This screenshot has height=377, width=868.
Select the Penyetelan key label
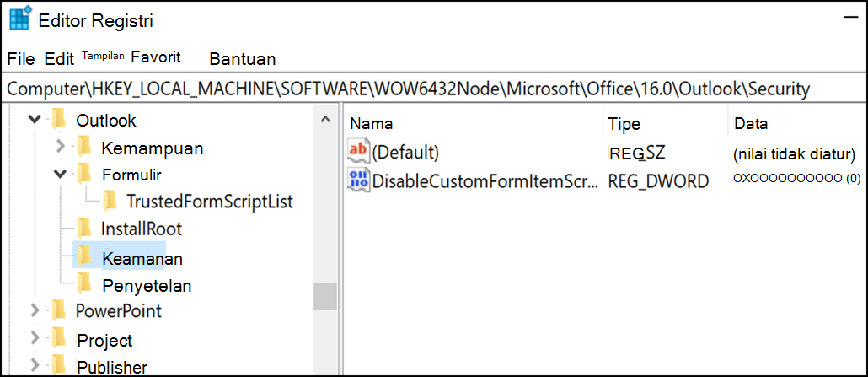tap(147, 286)
